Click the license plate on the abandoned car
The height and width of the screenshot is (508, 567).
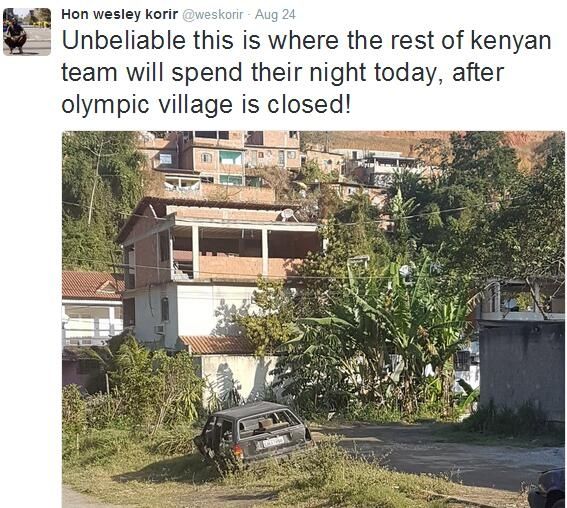click(x=273, y=442)
